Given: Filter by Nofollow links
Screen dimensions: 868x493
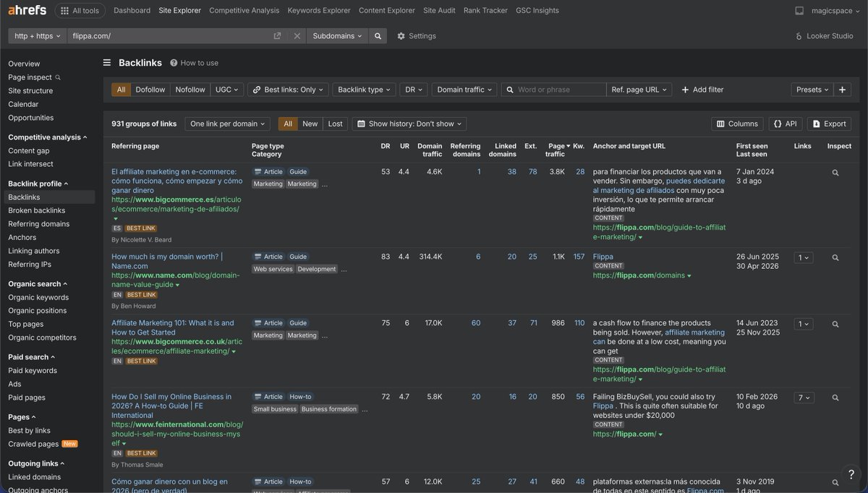Looking at the screenshot, I should pos(190,90).
